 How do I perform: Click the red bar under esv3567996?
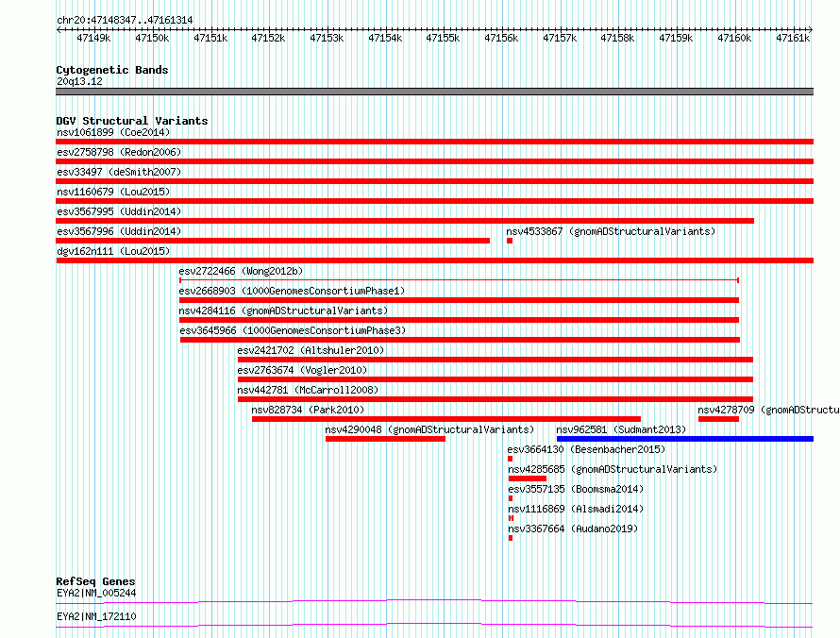[x=273, y=241]
